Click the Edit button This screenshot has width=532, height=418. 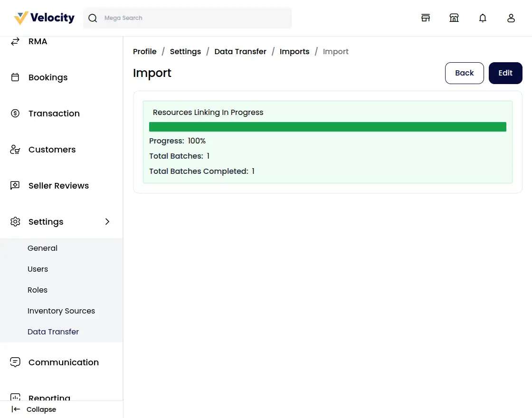click(x=505, y=73)
